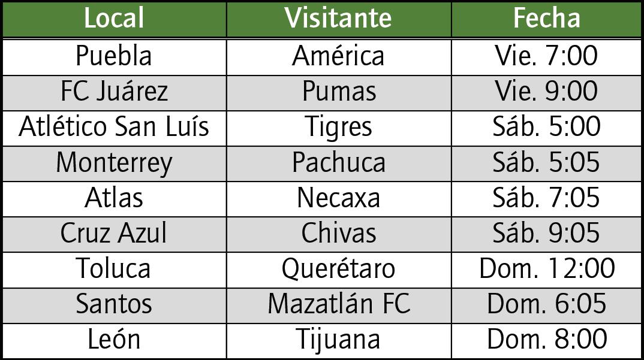Click the Tigres cell
This screenshot has height=360, width=644.
tap(339, 128)
